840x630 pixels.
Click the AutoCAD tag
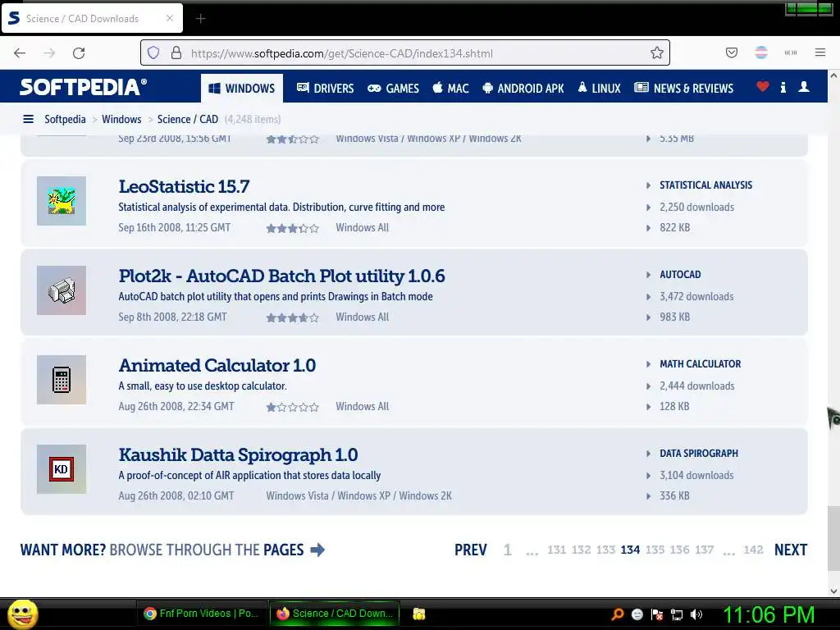tap(680, 274)
